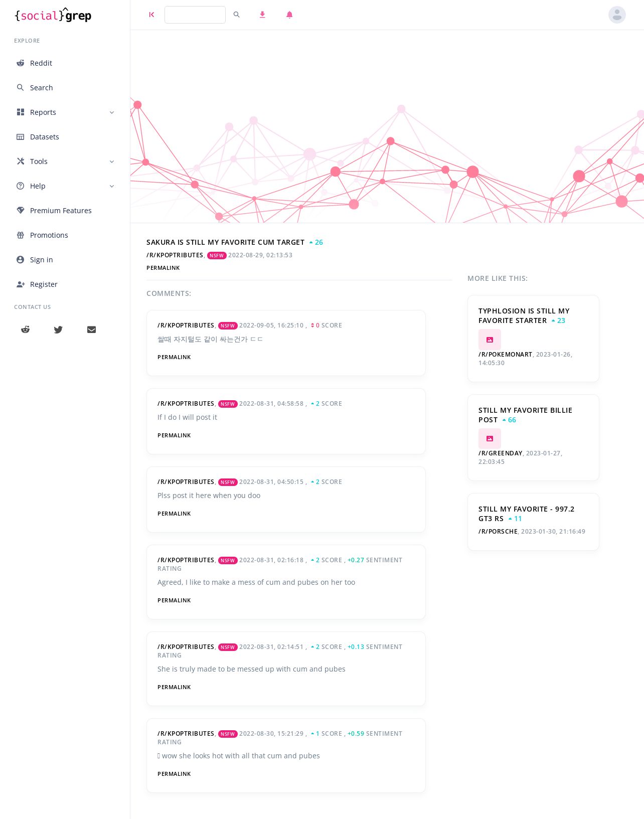Expand the Help menu chevron
This screenshot has height=819, width=644.
click(x=112, y=186)
